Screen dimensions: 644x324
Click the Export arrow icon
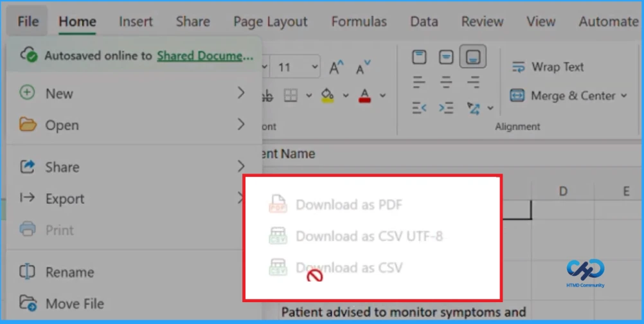pyautogui.click(x=28, y=198)
